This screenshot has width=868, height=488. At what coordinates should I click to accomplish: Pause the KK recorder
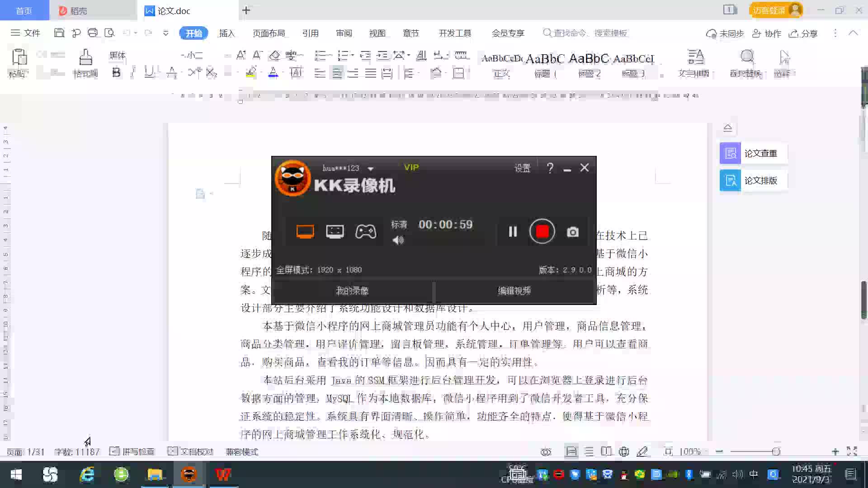[513, 232]
